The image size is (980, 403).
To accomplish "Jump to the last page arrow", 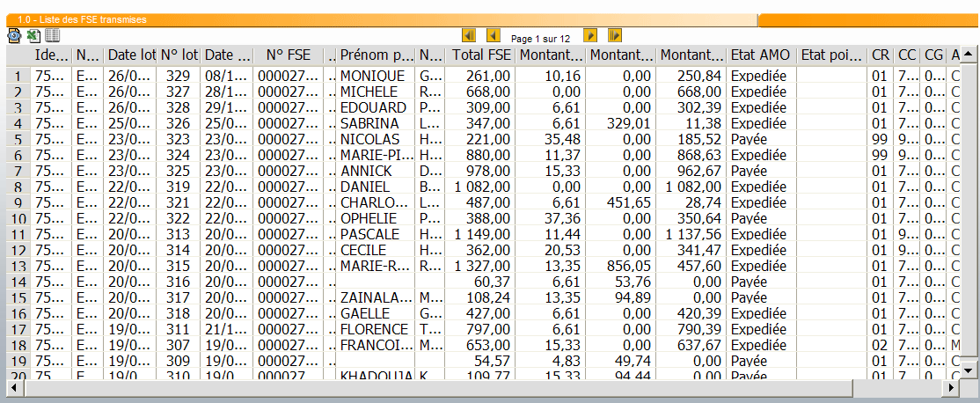I will (614, 35).
